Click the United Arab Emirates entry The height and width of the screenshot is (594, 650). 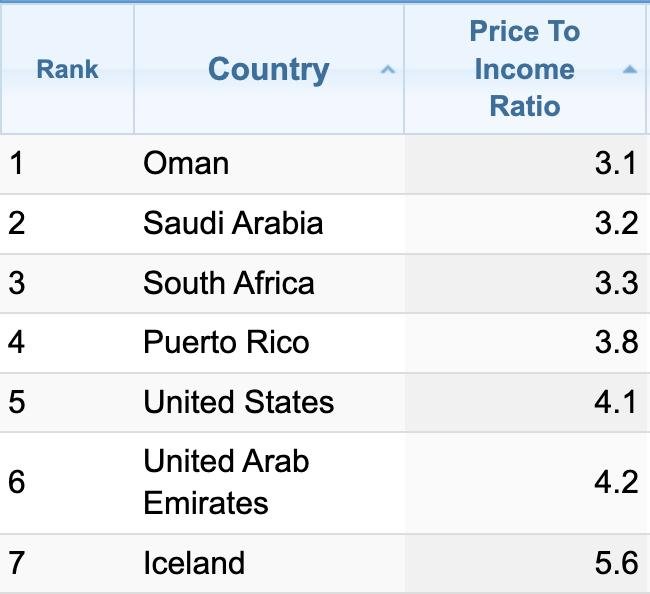click(x=226, y=481)
